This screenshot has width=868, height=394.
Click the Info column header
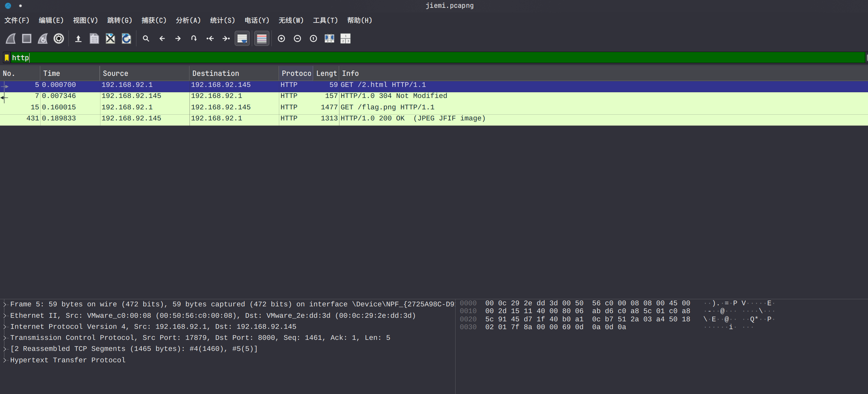point(350,73)
